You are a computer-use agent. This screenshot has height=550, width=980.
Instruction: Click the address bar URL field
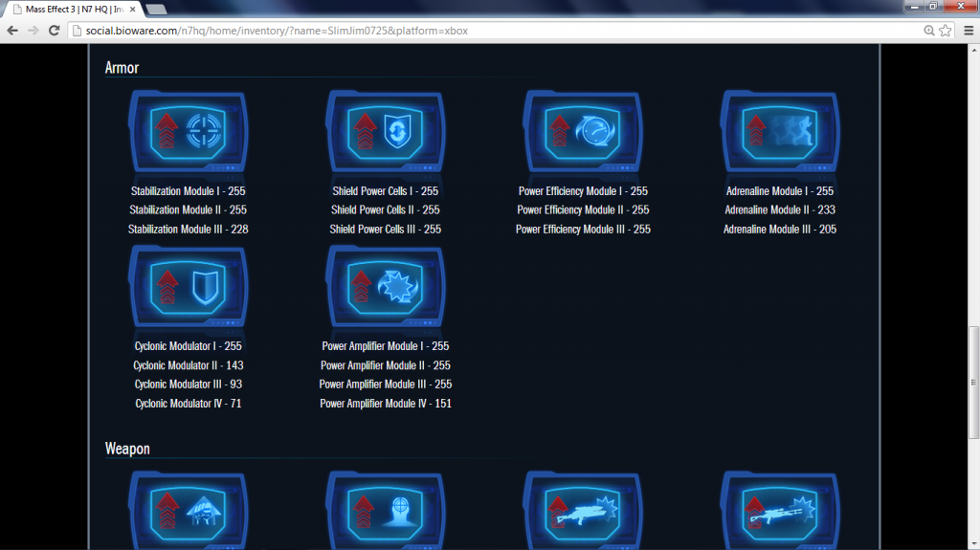tap(479, 31)
